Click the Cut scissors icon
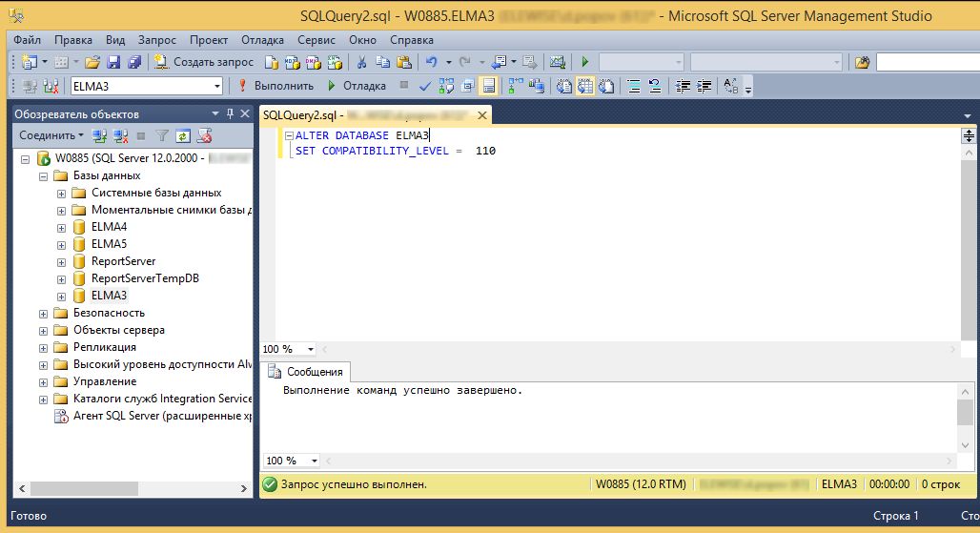This screenshot has width=980, height=533. [361, 62]
